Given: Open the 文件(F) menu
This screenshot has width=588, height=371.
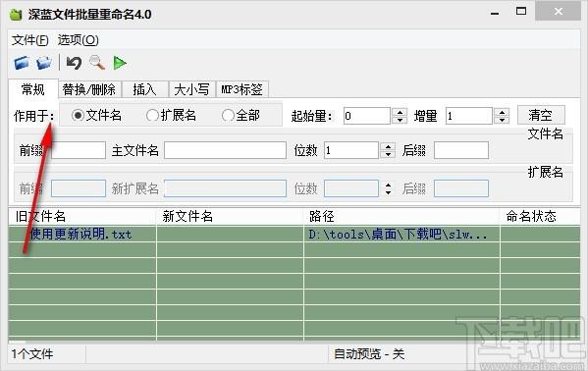Looking at the screenshot, I should point(29,40).
